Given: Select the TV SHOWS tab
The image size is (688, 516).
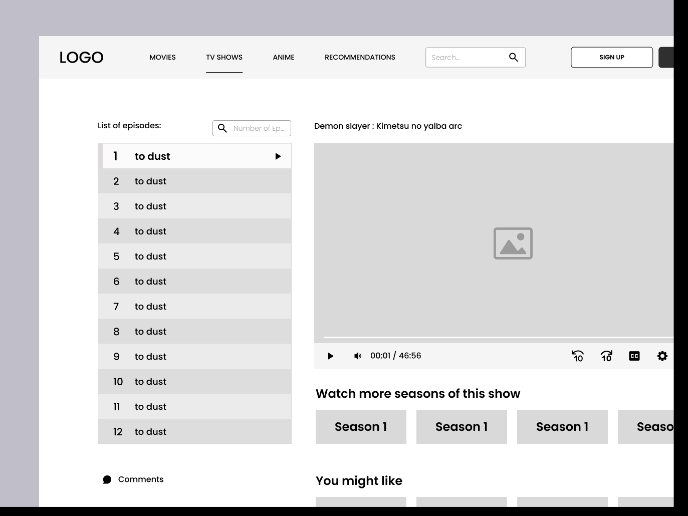Looking at the screenshot, I should (x=224, y=57).
